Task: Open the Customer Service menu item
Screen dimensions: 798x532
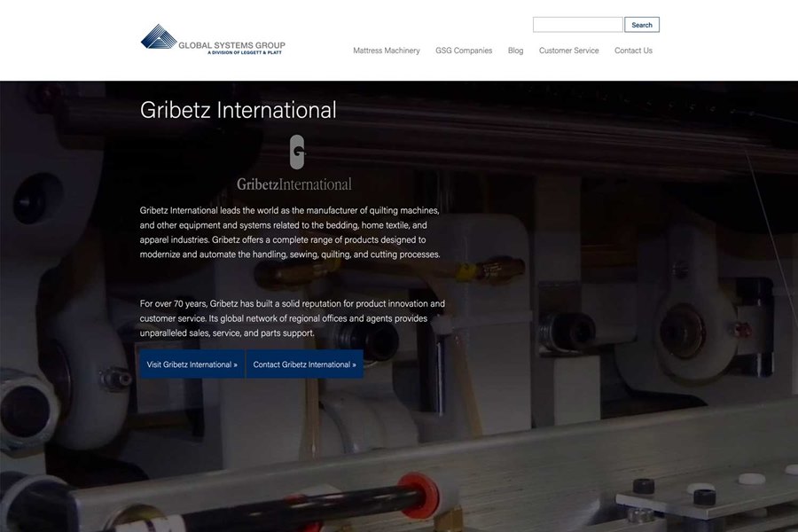Action: [x=569, y=51]
